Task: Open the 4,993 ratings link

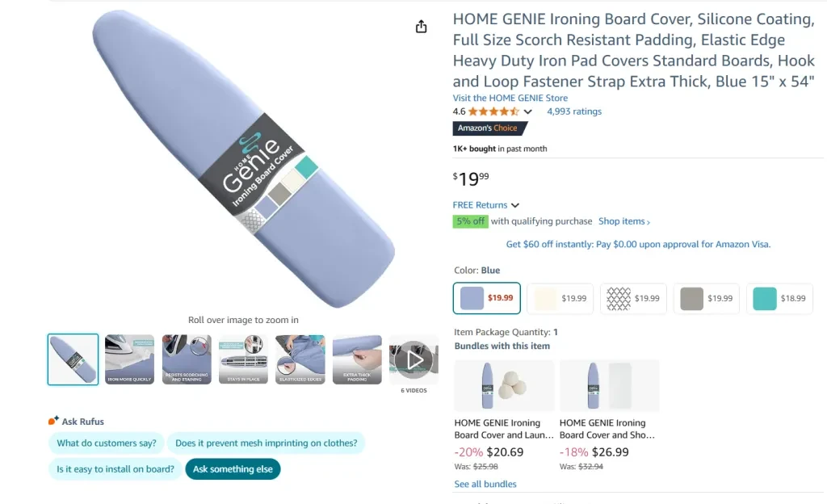Action: [x=574, y=111]
